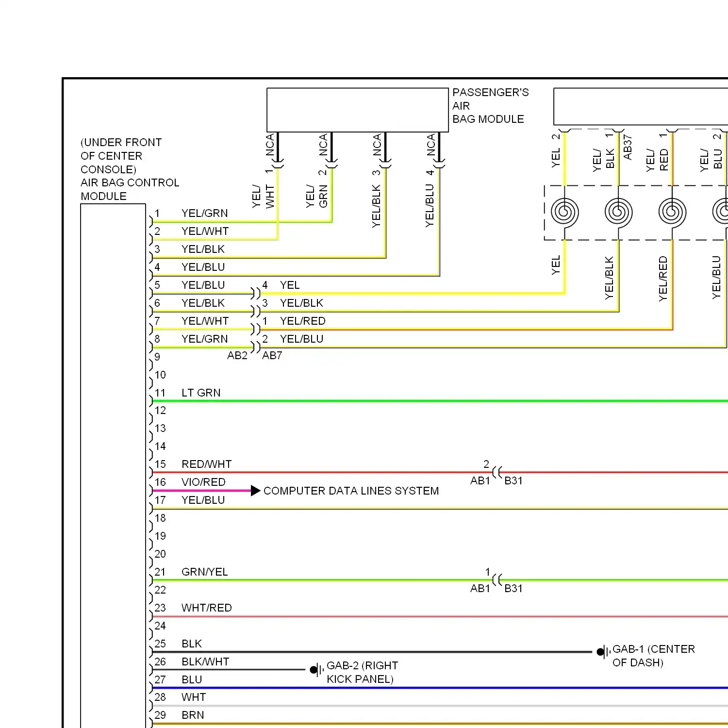Select the GAB-1 (CENTER OF DASH) label
The width and height of the screenshot is (728, 728).
coord(653,656)
